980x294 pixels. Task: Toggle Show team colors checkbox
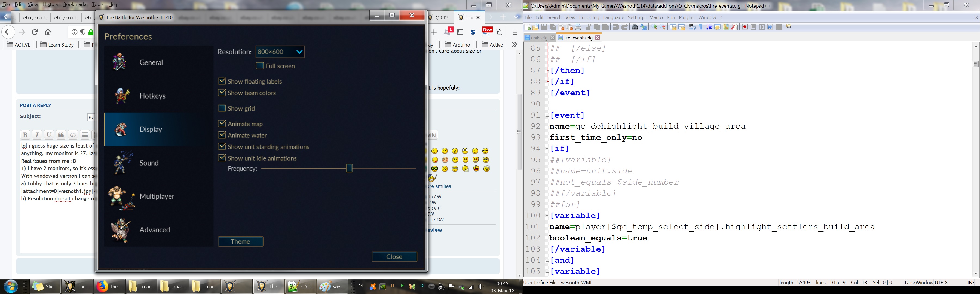(x=222, y=93)
